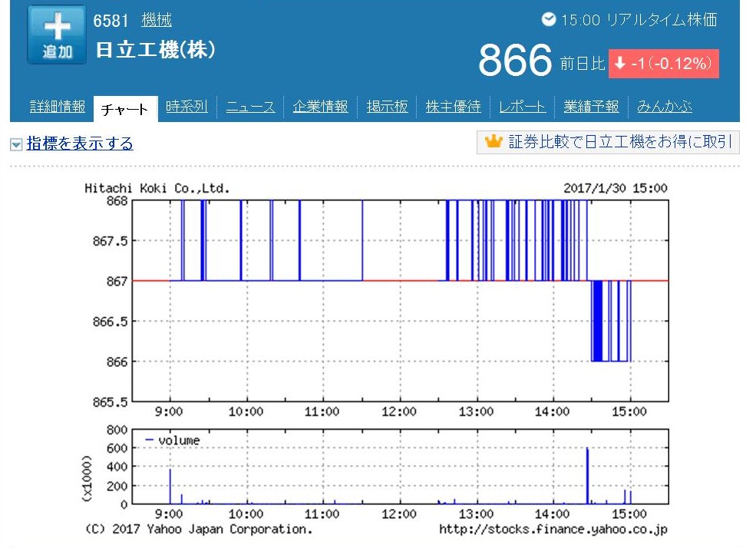Open the 詳細情報 tab

(x=58, y=107)
